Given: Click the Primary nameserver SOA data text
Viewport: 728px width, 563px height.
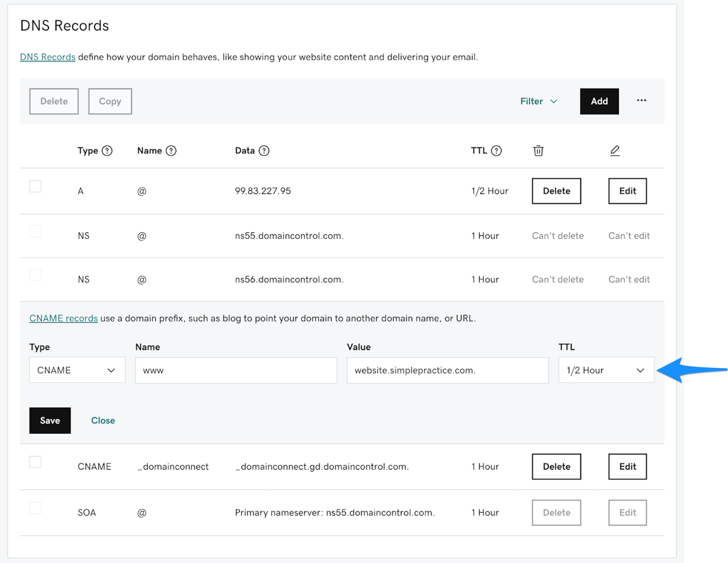Looking at the screenshot, I should point(335,513).
